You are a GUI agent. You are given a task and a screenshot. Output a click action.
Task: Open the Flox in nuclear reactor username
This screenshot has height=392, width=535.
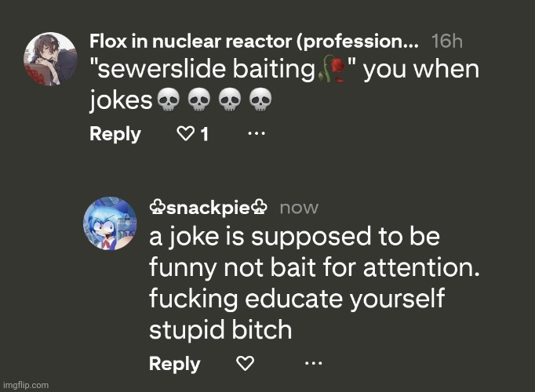point(254,42)
